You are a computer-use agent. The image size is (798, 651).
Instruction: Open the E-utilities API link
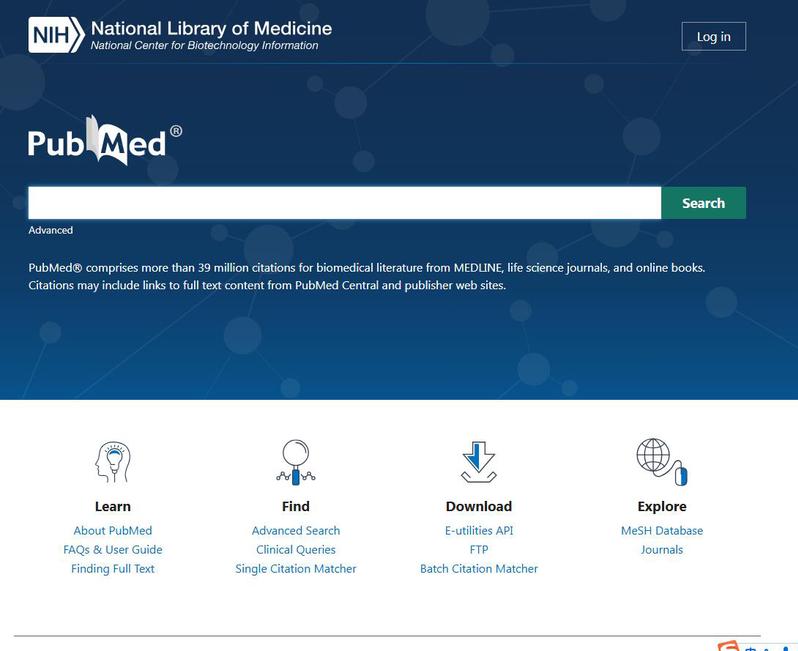pyautogui.click(x=479, y=531)
